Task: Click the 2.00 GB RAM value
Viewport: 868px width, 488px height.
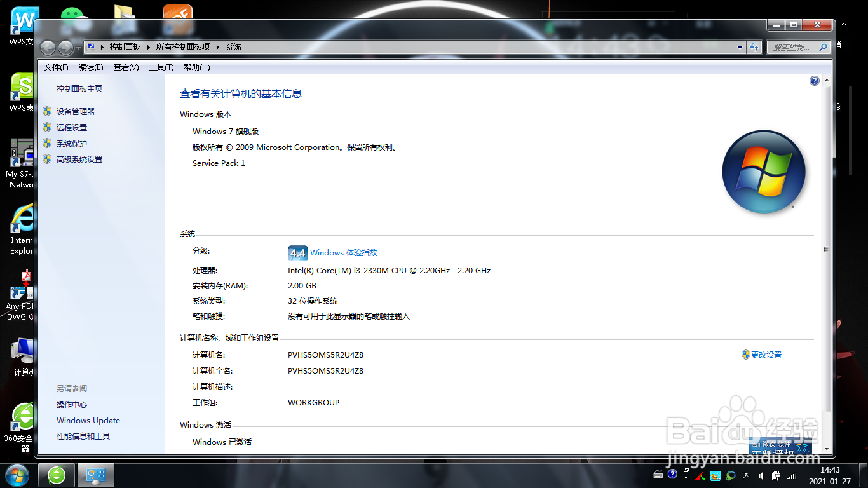Action: [x=302, y=286]
